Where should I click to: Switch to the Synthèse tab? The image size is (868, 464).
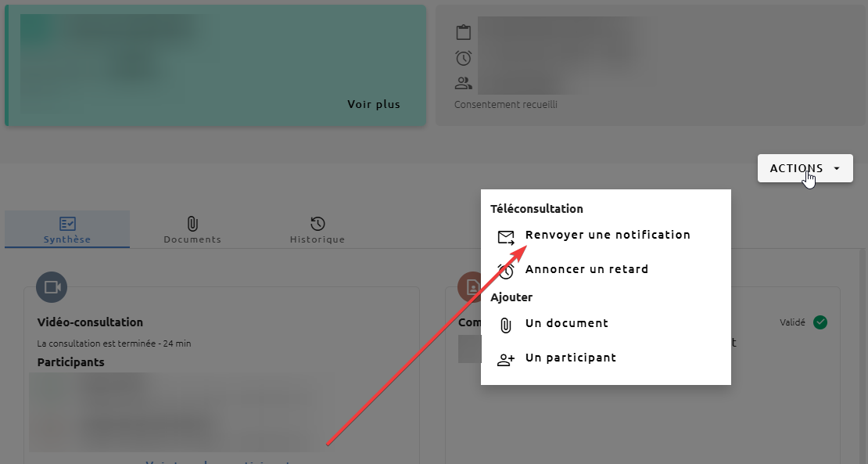(x=67, y=229)
